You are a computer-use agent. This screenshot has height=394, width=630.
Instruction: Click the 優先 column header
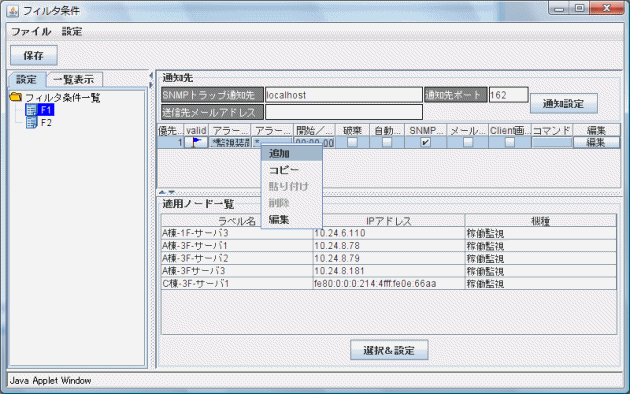point(170,131)
